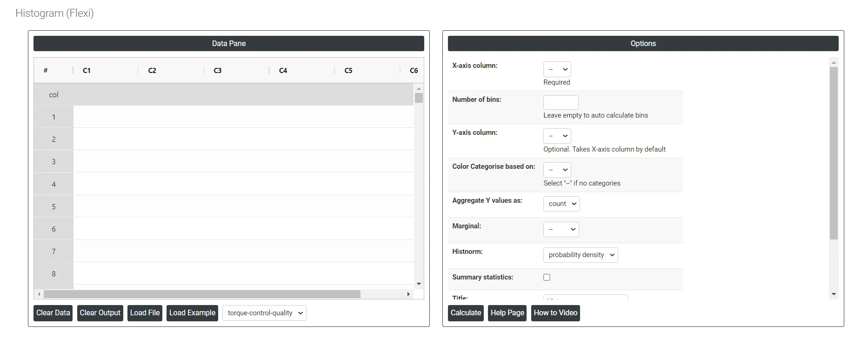This screenshot has width=868, height=339.
Task: Open the Y-axis column dropdown
Action: [557, 136]
